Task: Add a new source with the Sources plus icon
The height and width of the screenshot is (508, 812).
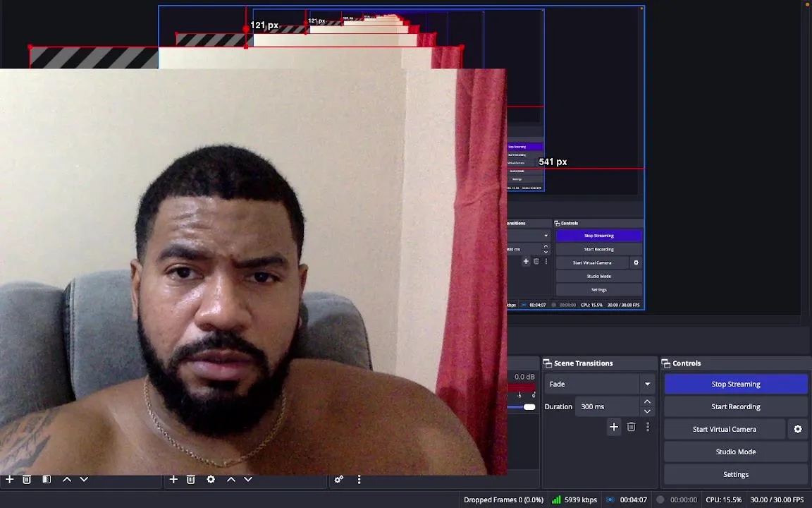Action: click(173, 480)
